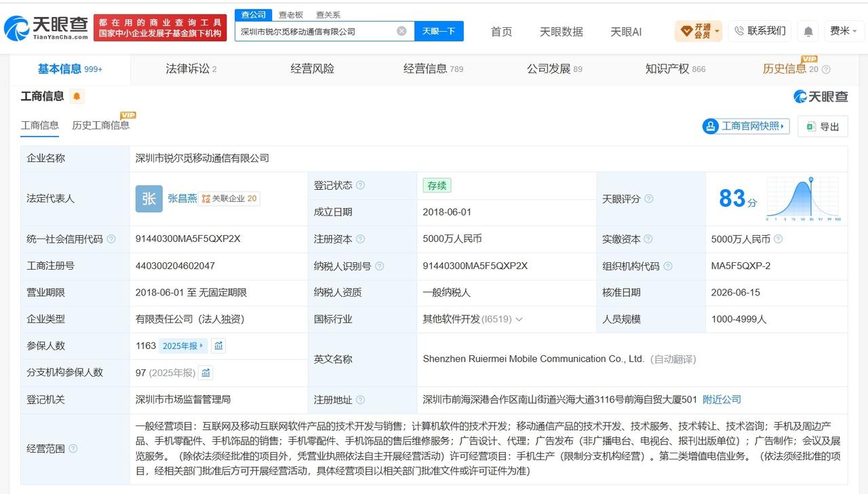Click the Excel icon in 导出 button
The image size is (868, 494).
tap(811, 127)
